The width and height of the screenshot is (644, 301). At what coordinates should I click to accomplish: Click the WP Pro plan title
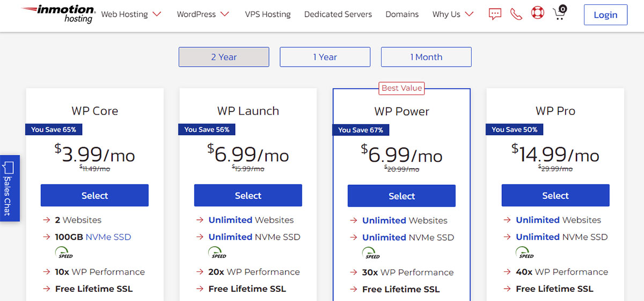click(555, 111)
